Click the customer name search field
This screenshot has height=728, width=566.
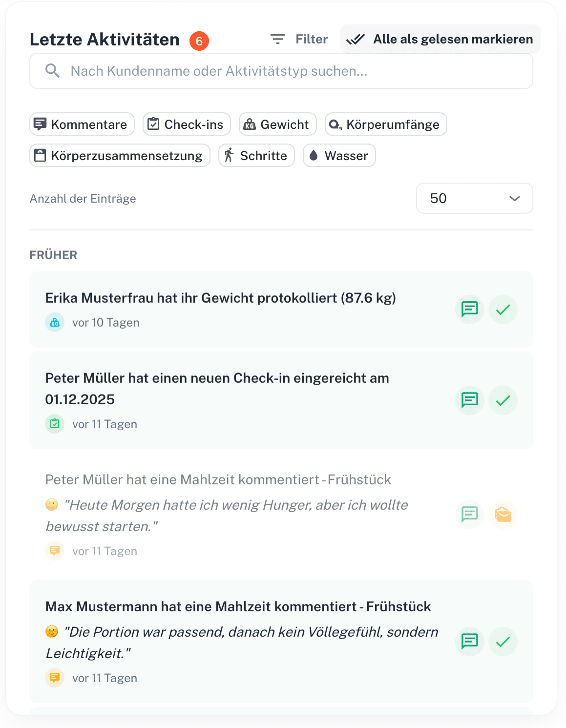click(281, 71)
